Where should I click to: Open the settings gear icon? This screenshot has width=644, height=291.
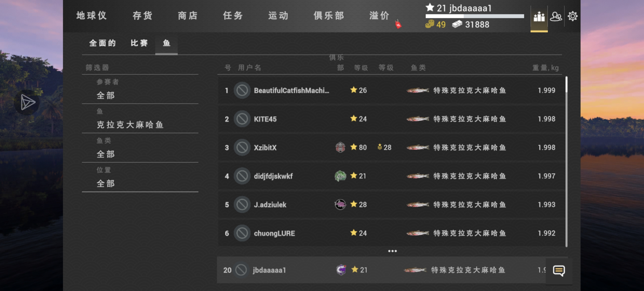point(573,16)
